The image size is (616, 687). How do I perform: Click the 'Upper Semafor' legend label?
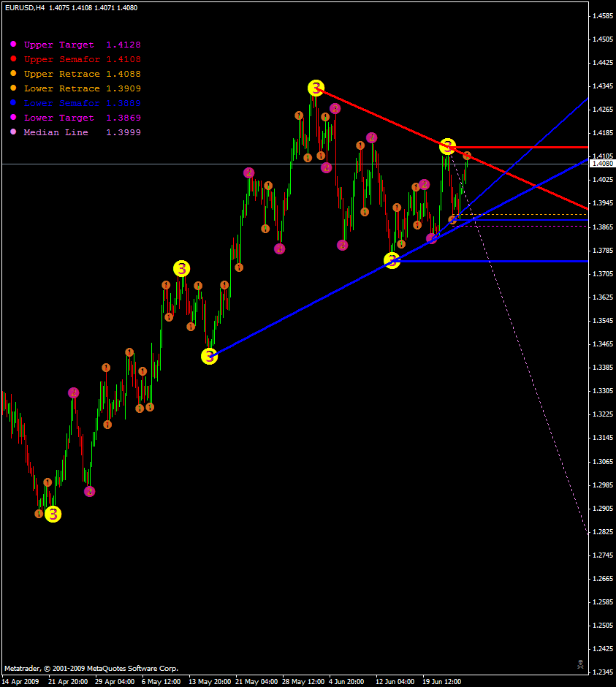[x=62, y=59]
